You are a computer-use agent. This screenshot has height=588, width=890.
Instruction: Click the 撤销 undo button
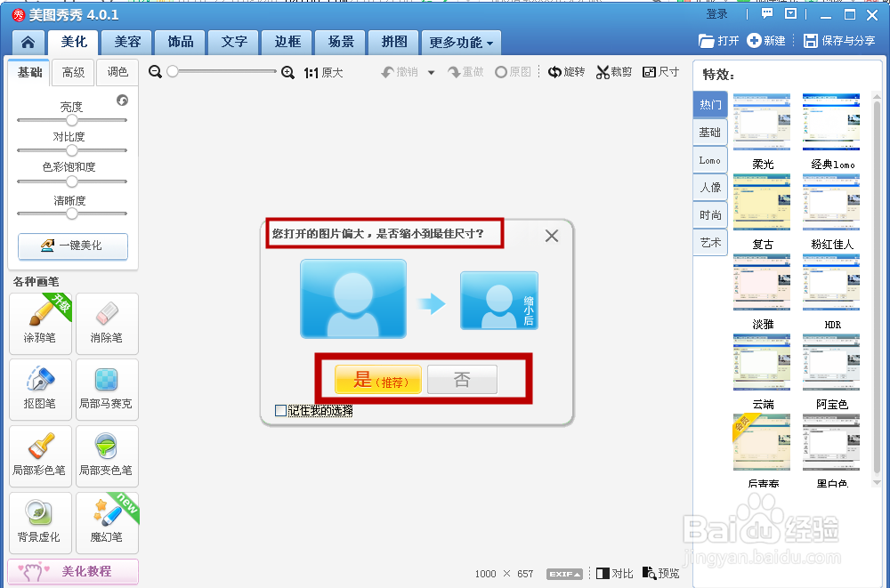pyautogui.click(x=400, y=72)
